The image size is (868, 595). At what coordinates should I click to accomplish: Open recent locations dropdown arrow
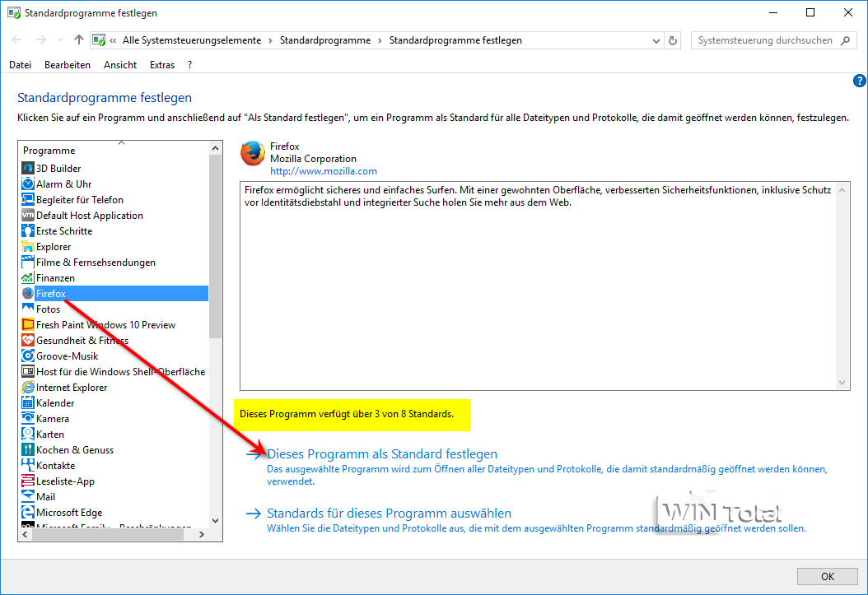click(60, 40)
